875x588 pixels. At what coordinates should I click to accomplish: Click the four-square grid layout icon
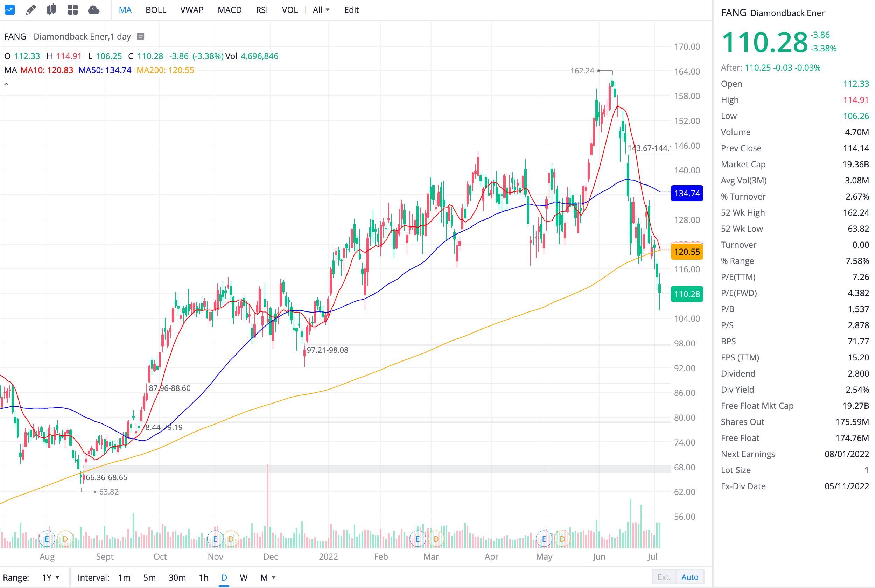pos(72,10)
